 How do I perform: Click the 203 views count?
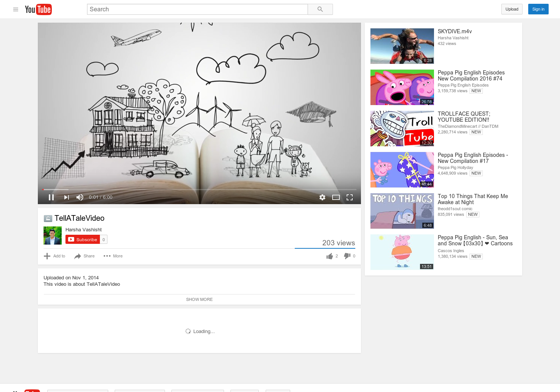tap(339, 243)
